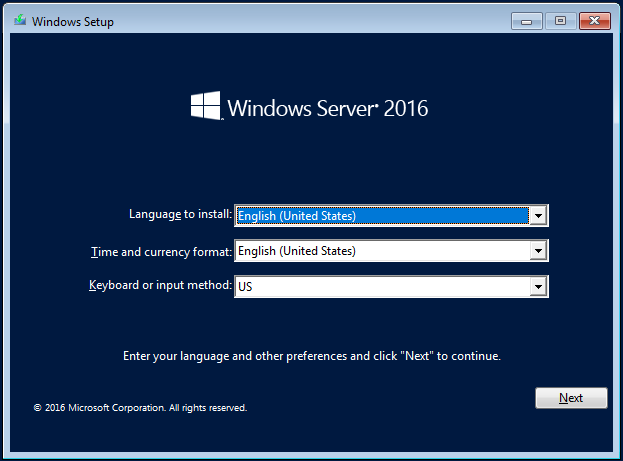The image size is (623, 461).
Task: Click the 'Enter your language and other preferences' text
Action: (312, 356)
